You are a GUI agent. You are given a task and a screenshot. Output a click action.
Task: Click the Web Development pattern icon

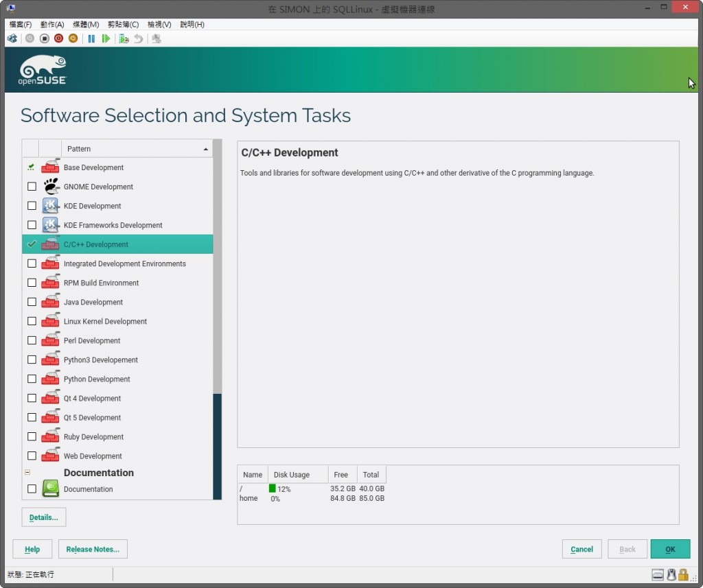[51, 456]
